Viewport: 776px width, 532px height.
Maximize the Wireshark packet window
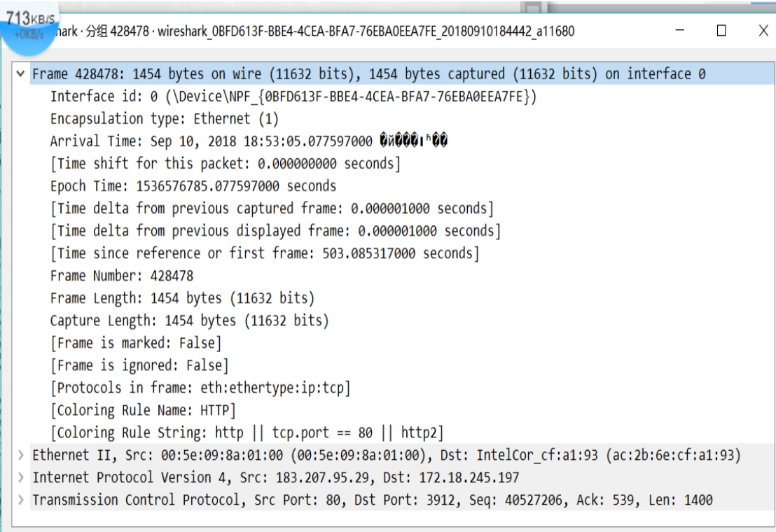pos(721,31)
